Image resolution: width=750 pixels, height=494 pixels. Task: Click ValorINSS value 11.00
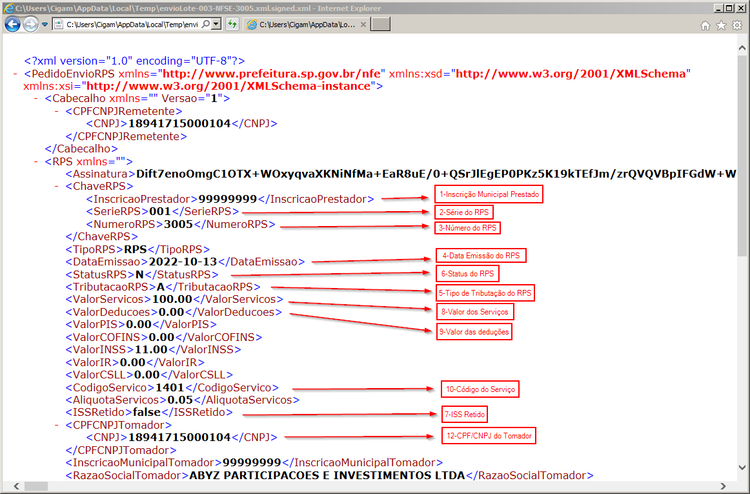click(x=151, y=350)
